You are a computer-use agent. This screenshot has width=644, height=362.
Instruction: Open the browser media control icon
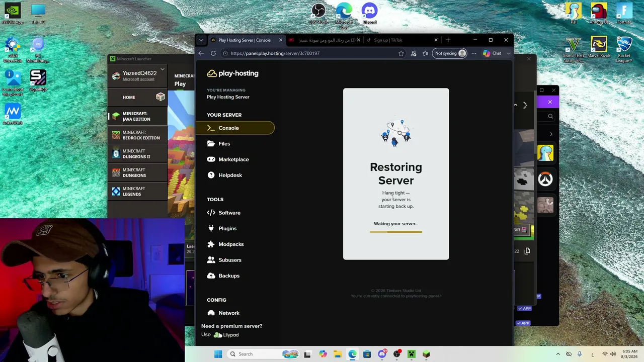(414, 53)
